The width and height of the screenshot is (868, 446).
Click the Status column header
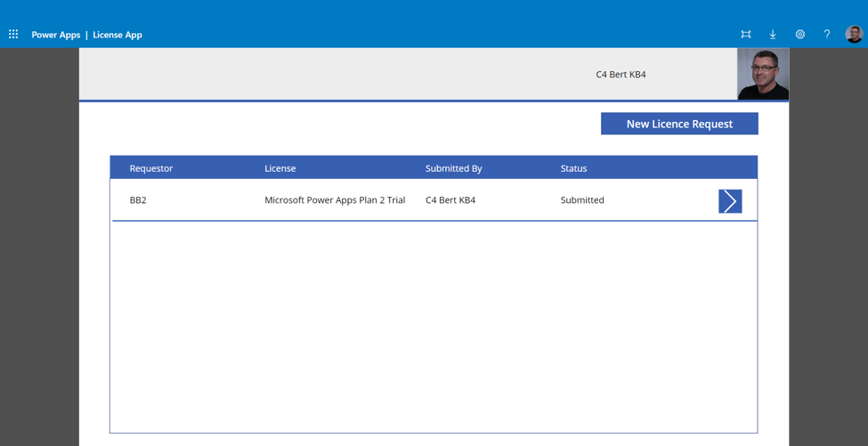click(x=573, y=168)
